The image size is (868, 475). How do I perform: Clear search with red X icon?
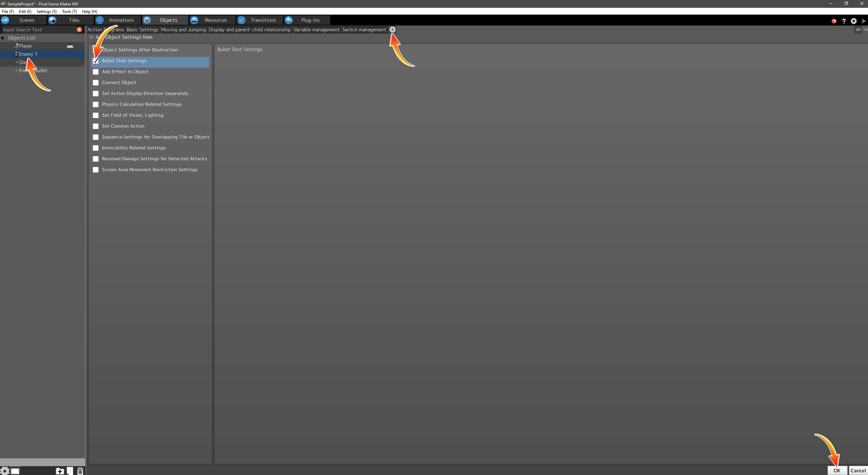pos(79,30)
